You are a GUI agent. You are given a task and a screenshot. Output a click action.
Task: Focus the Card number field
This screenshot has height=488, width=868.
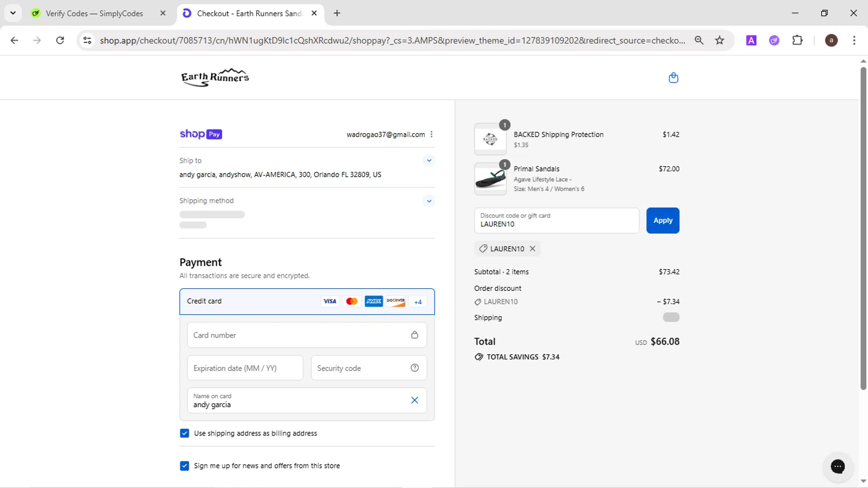point(307,335)
